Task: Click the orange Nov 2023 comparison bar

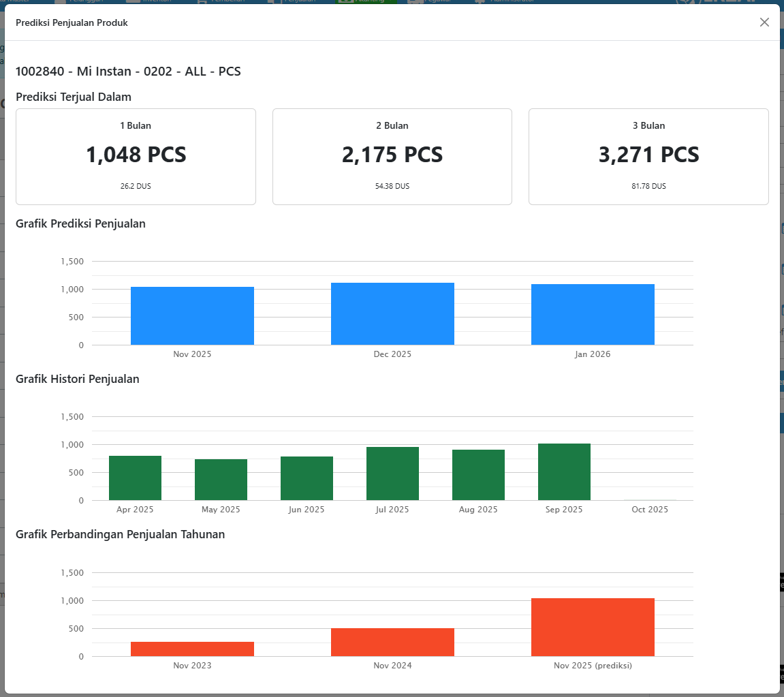Action: click(192, 649)
